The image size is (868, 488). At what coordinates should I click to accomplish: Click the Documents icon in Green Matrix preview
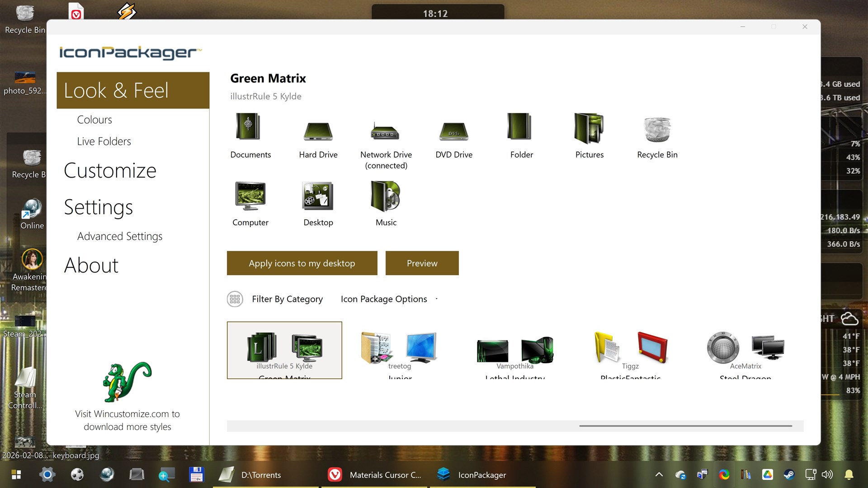248,127
